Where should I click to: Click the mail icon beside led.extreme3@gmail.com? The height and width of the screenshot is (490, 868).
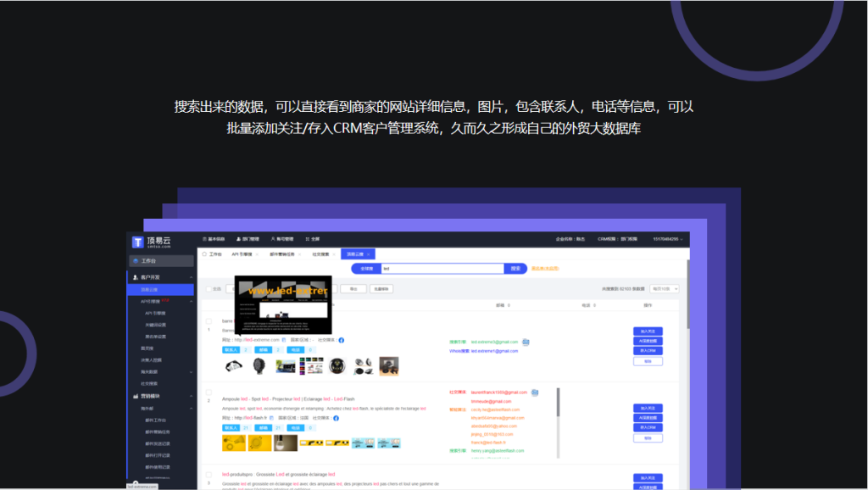pyautogui.click(x=526, y=342)
